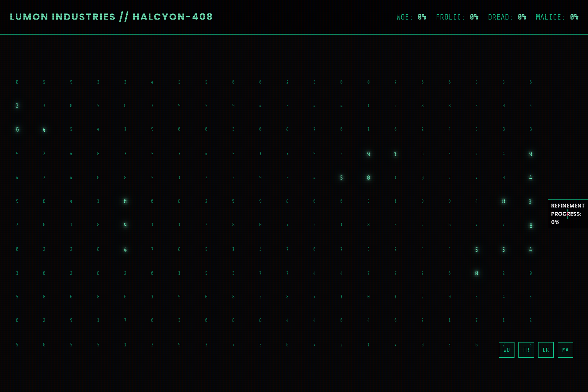This screenshot has height=392, width=588.
Task: Open the DR bin
Action: 546,350
